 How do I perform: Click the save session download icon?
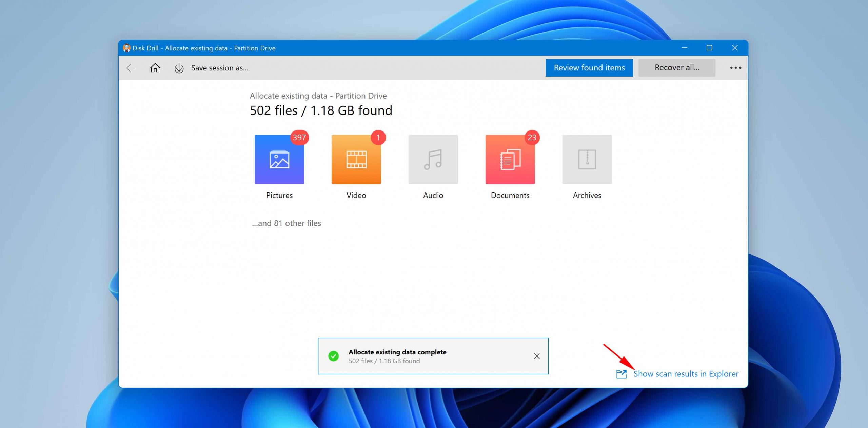[179, 68]
